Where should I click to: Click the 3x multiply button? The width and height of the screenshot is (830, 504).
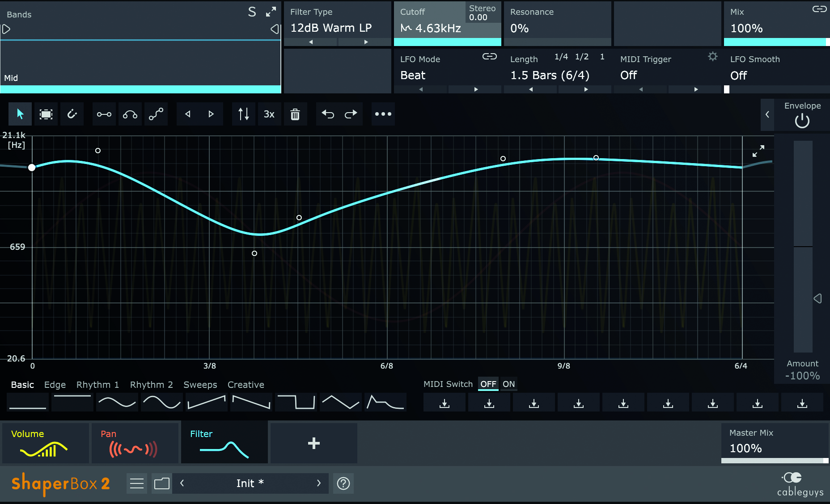(269, 114)
